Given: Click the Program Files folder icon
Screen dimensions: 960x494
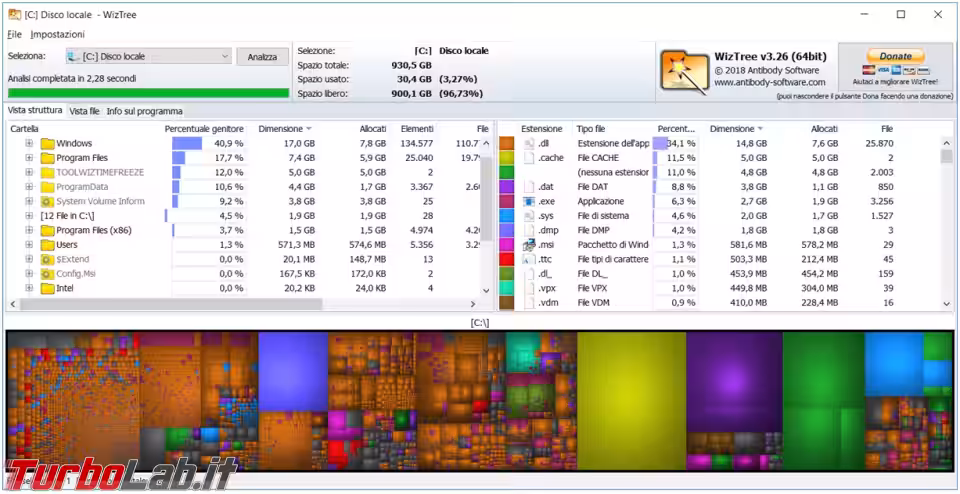Looking at the screenshot, I should click(x=48, y=158).
